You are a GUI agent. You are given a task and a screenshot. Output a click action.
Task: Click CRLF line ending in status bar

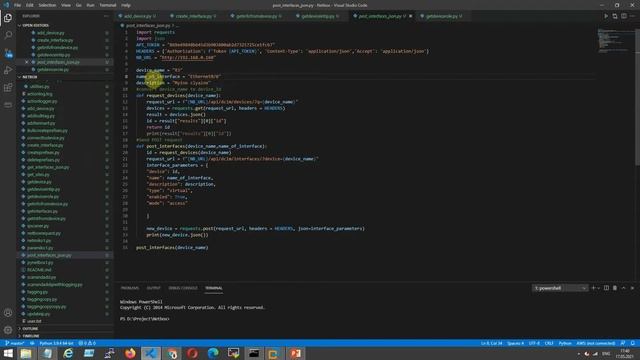(549, 343)
